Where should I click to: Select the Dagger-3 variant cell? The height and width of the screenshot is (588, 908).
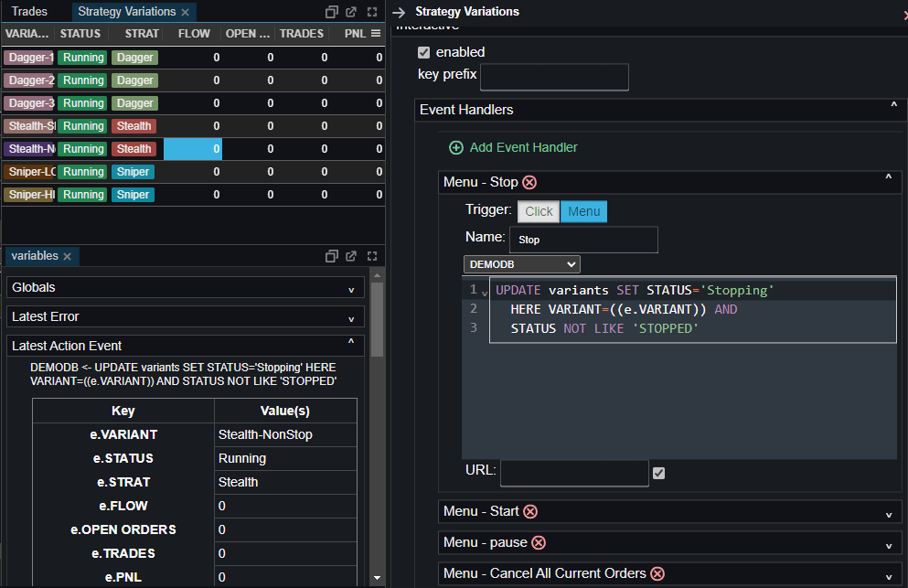(29, 103)
